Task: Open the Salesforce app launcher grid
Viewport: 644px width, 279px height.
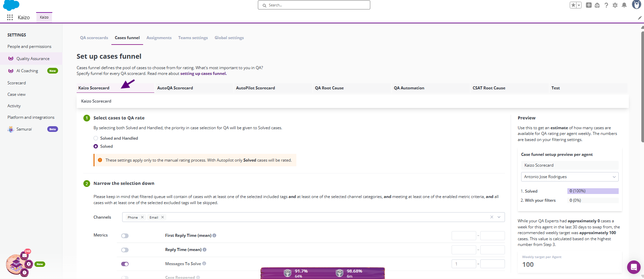Action: [x=10, y=17]
